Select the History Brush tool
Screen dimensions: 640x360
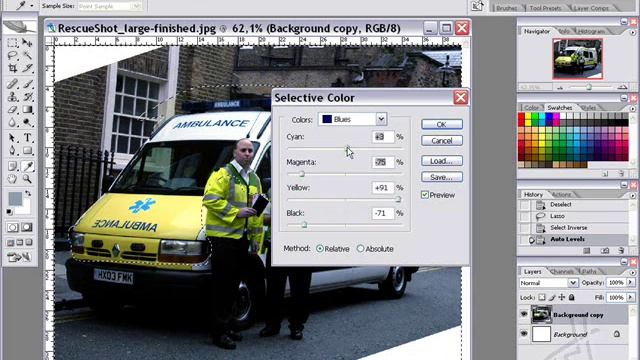(x=27, y=97)
